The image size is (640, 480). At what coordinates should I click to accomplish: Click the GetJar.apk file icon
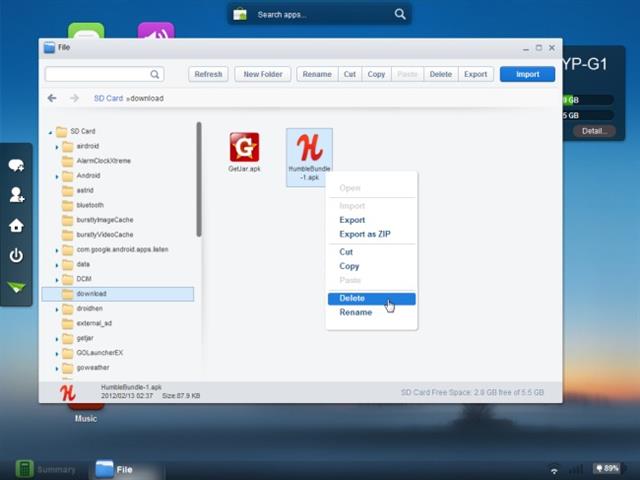point(244,148)
